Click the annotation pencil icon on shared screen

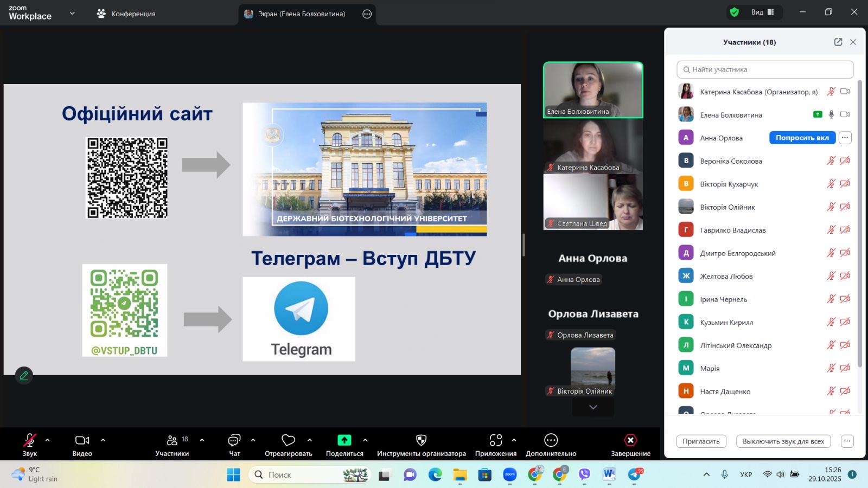click(x=24, y=375)
